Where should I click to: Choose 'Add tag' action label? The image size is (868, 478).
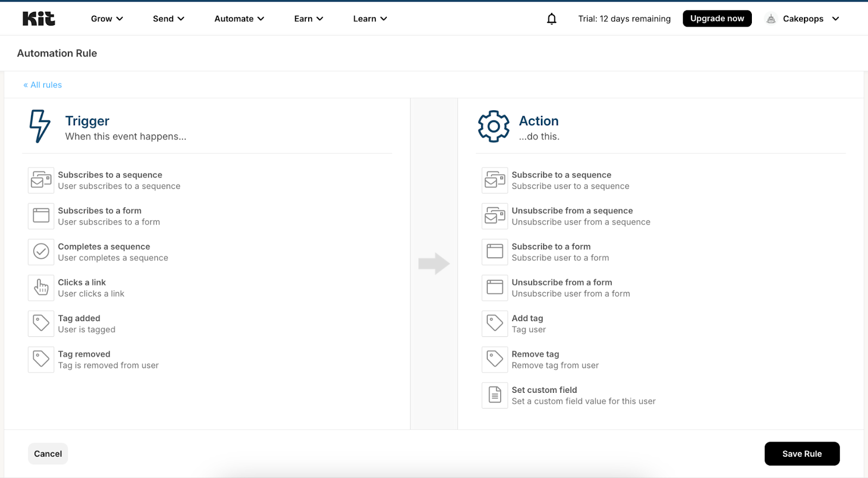point(527,318)
